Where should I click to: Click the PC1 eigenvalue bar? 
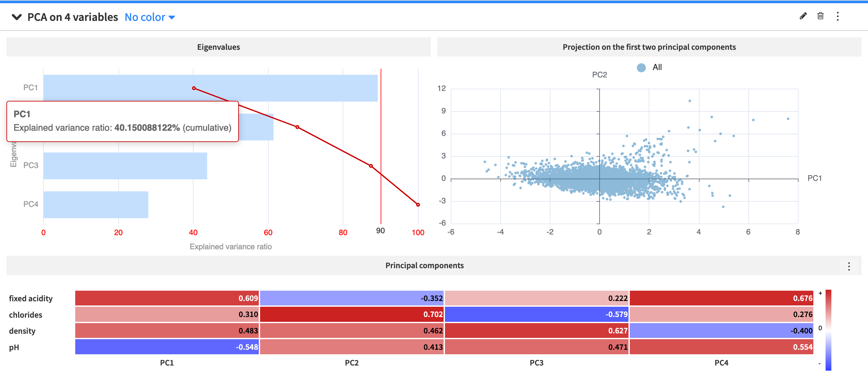click(x=210, y=88)
